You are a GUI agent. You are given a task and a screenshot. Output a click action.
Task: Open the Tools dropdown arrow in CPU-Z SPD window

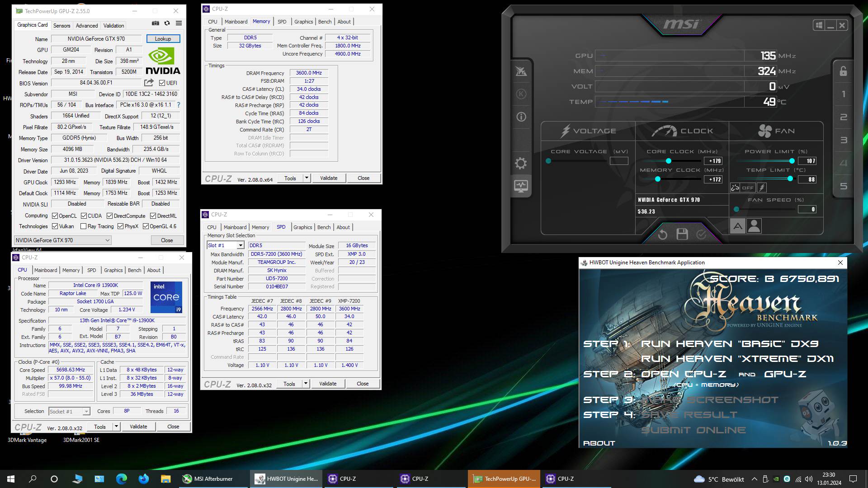(x=306, y=384)
